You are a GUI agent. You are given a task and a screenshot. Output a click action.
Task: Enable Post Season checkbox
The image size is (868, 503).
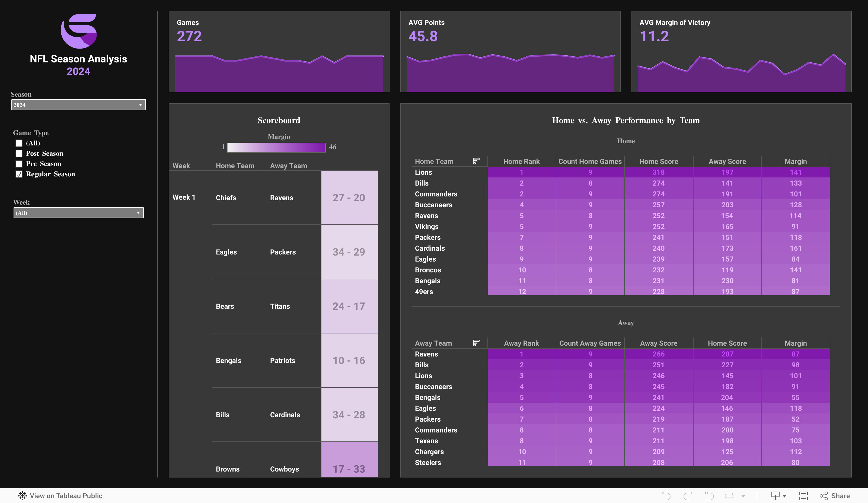(x=19, y=153)
